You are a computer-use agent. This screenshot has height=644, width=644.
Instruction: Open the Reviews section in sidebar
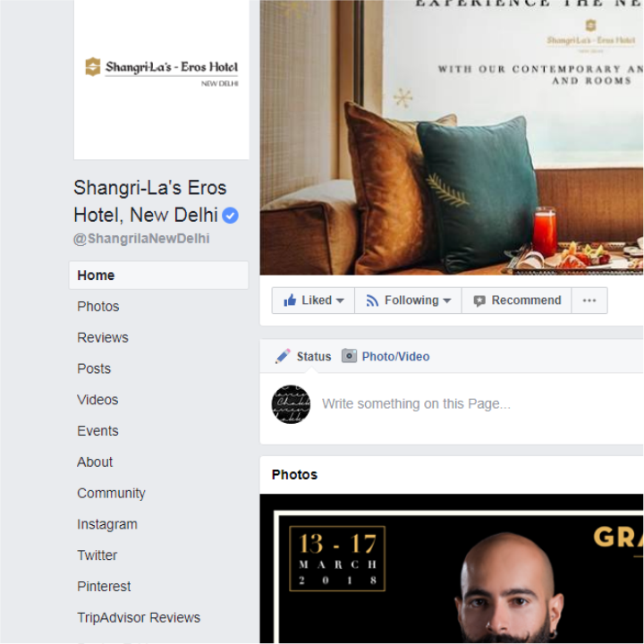[x=103, y=337]
